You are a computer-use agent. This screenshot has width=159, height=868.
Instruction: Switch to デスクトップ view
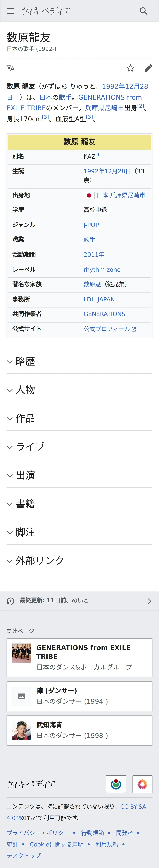pos(24,855)
